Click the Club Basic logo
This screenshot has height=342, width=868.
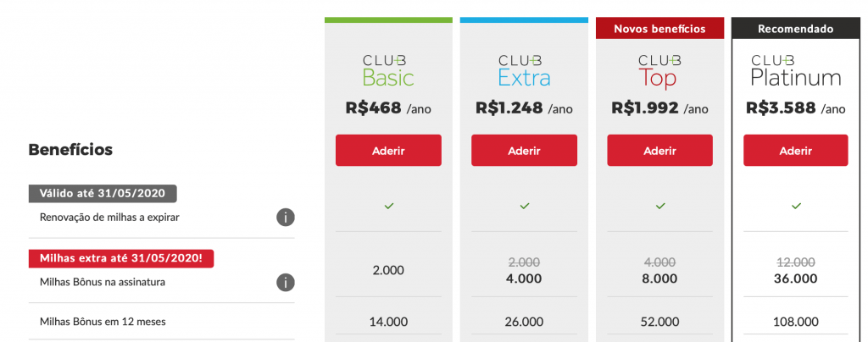388,70
